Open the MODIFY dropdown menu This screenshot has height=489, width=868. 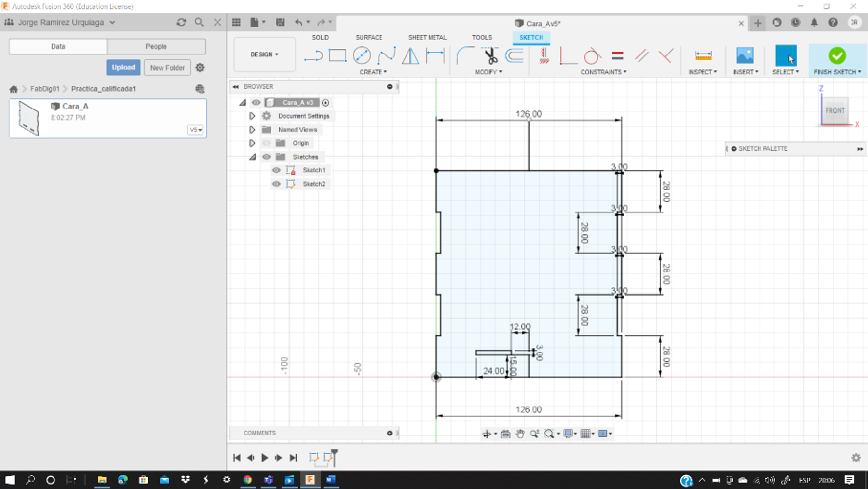[x=488, y=72]
